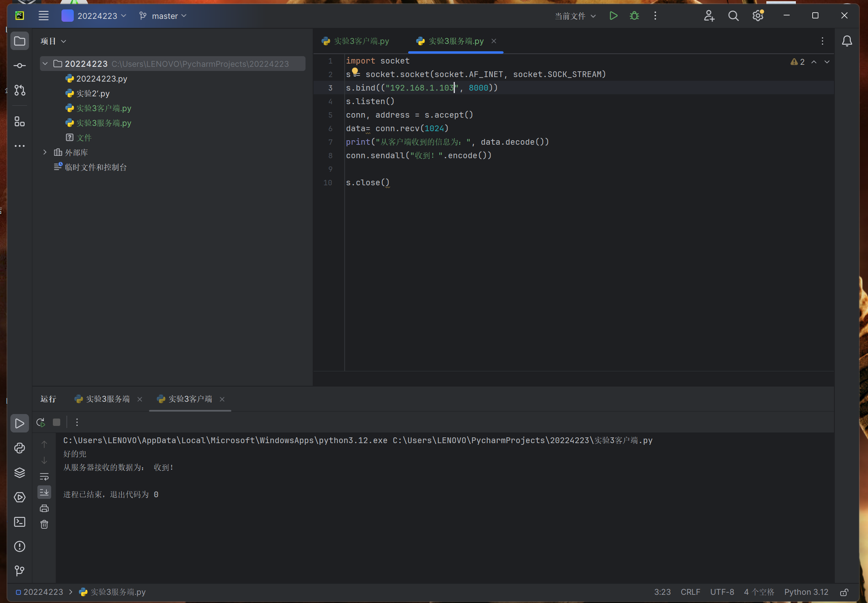Open Python Packages tool window
The width and height of the screenshot is (868, 603).
20,473
